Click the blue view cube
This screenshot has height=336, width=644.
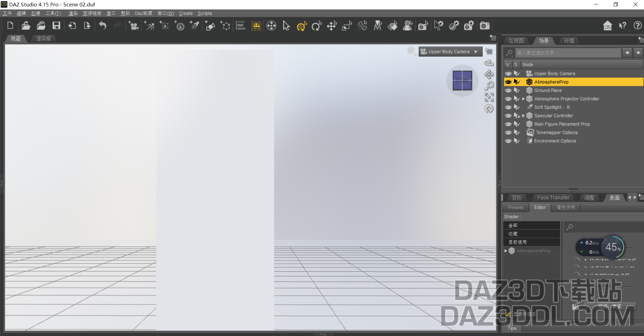point(462,80)
